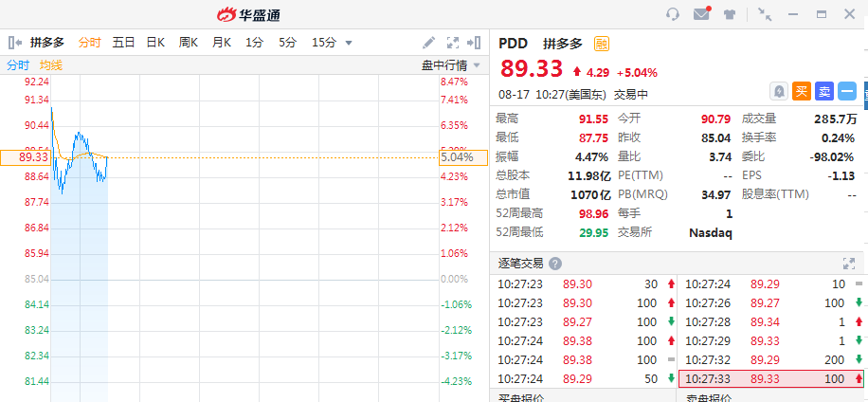
Task: Click the price alert bell icon
Action: click(x=779, y=91)
